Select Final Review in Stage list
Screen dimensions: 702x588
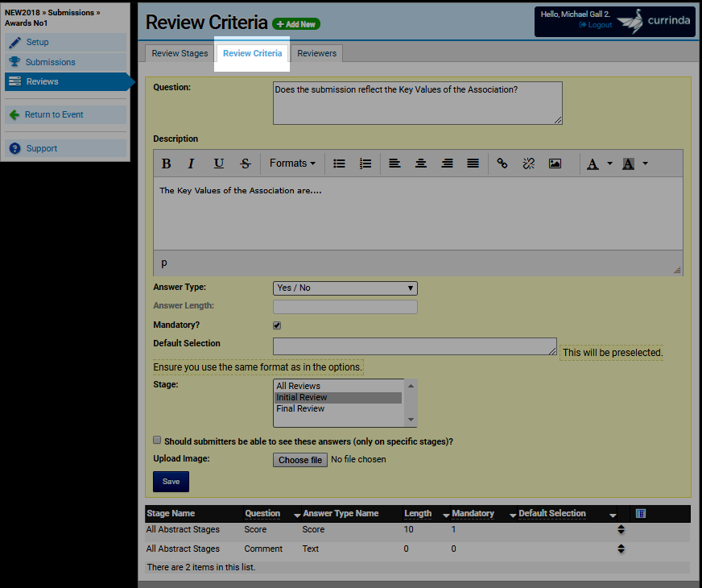click(x=338, y=409)
